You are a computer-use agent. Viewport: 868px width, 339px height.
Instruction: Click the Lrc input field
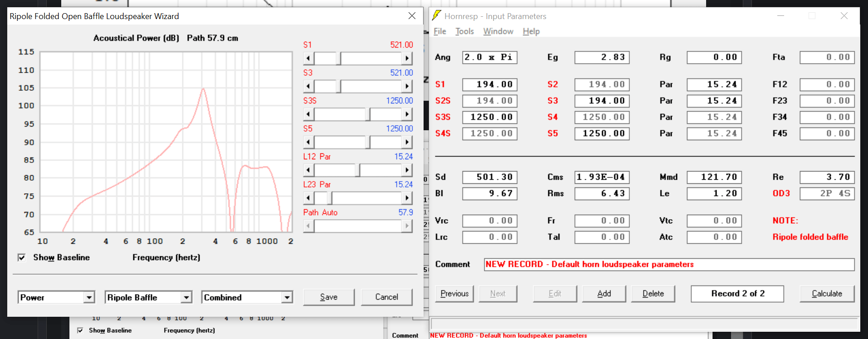[x=490, y=237]
